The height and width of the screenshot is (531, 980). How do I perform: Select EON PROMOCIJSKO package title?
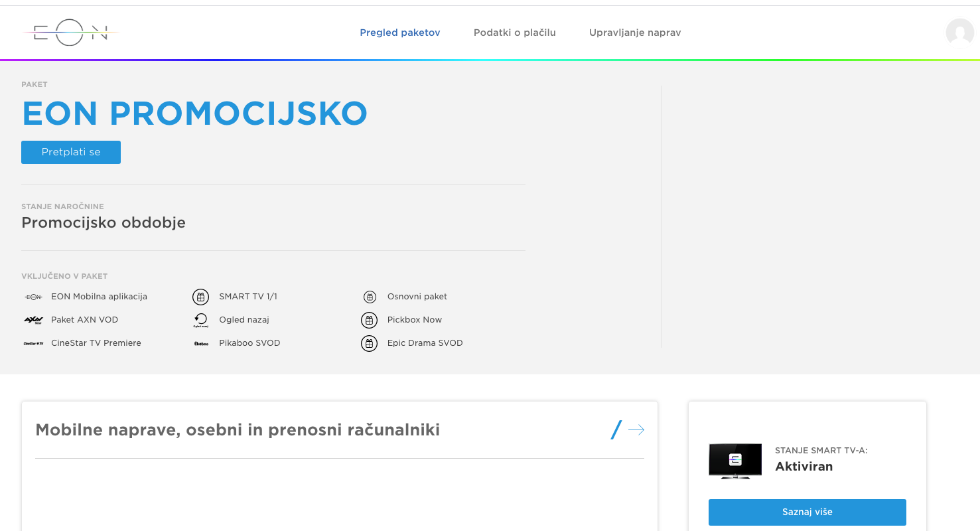(x=194, y=114)
